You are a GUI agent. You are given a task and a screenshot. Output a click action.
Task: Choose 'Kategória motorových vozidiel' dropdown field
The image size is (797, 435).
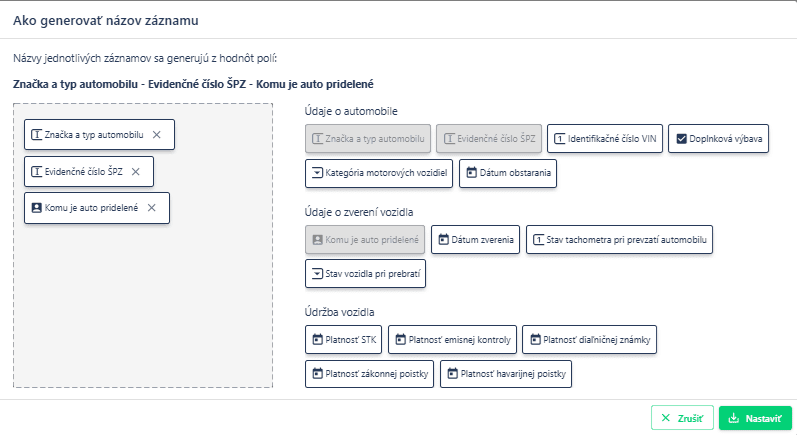pos(379,174)
